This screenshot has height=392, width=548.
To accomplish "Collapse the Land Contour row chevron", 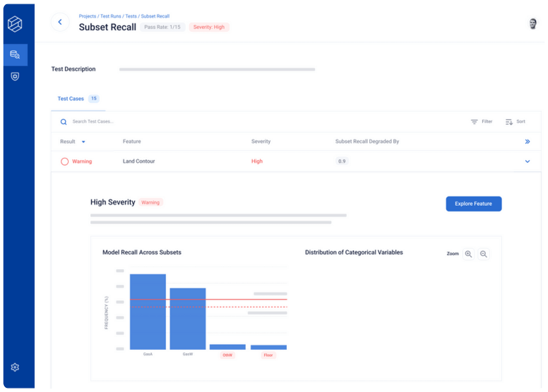I will click(x=527, y=161).
